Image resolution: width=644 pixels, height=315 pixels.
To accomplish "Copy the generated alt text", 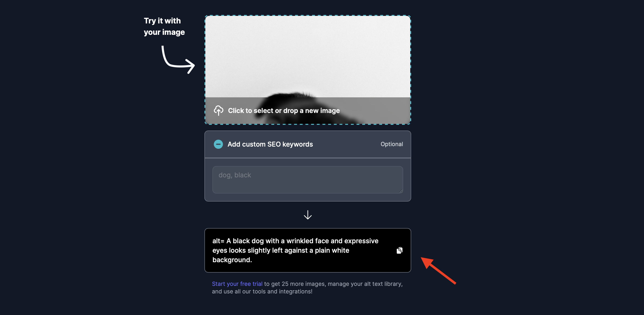I will (399, 250).
